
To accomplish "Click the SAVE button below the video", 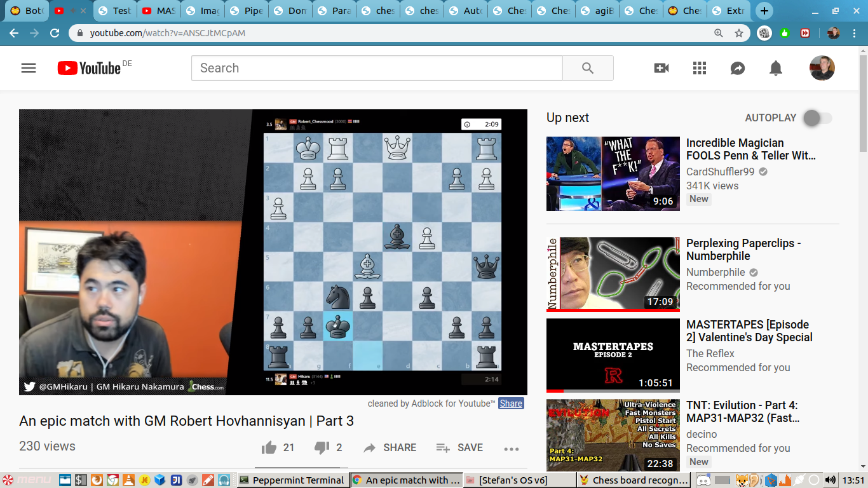I will coord(459,448).
